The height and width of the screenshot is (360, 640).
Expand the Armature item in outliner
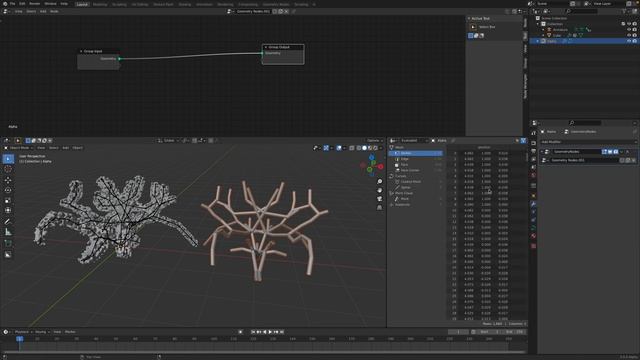tap(544, 30)
